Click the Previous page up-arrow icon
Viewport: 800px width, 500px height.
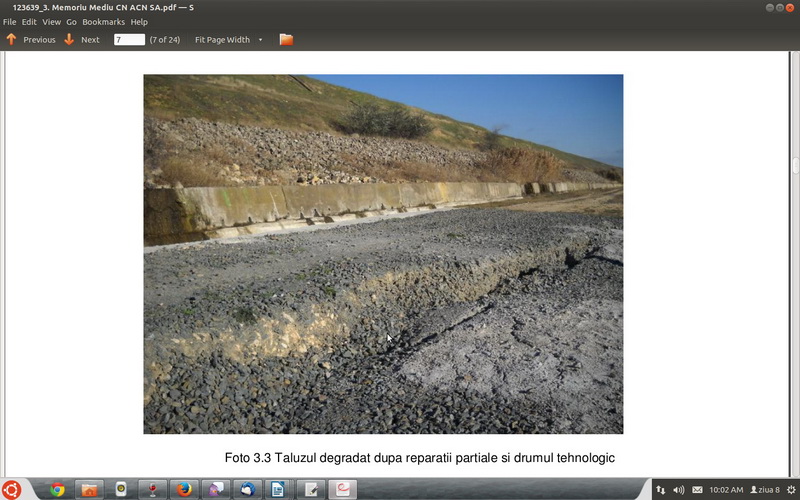11,40
